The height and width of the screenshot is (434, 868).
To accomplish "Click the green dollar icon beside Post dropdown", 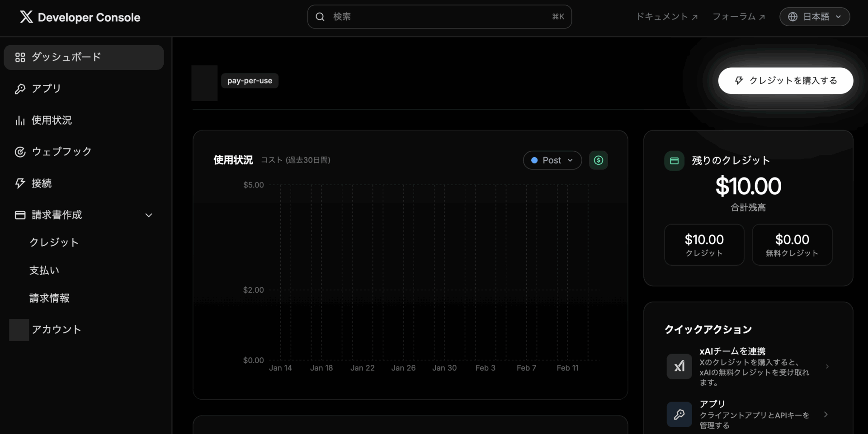I will pyautogui.click(x=599, y=160).
